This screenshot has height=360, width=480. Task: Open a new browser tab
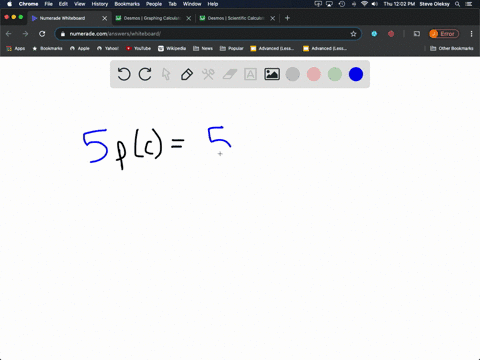[287, 18]
